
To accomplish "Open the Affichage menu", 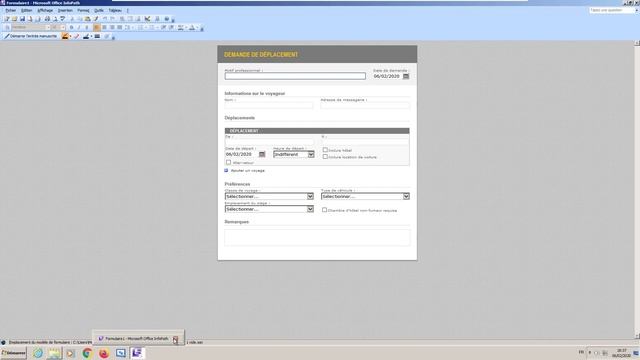I will [45, 10].
